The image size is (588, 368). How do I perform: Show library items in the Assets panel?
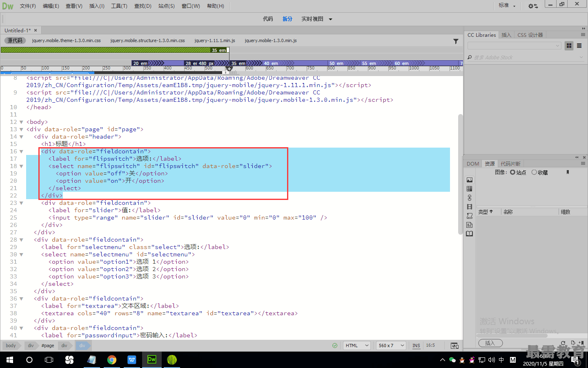pos(470,234)
